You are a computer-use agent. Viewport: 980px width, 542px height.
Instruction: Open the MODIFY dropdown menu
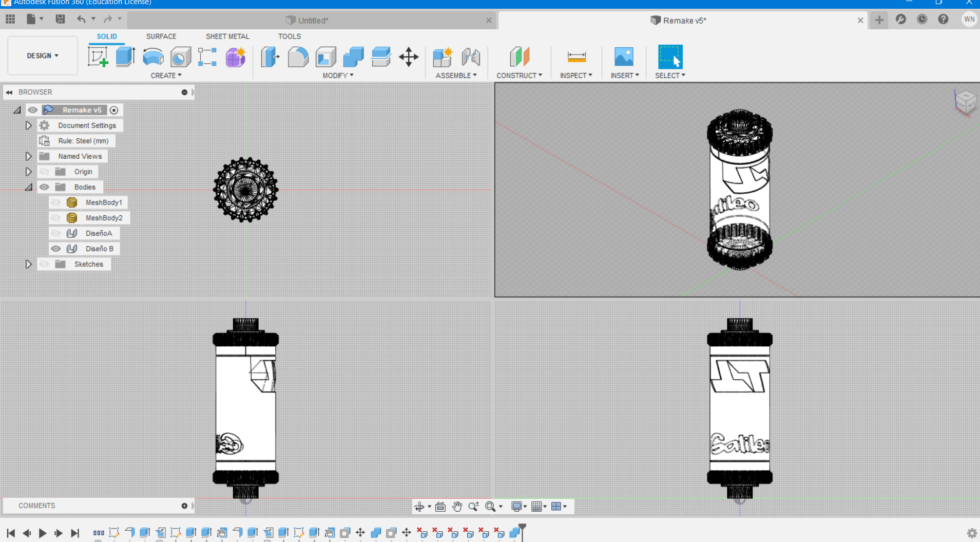tap(338, 76)
